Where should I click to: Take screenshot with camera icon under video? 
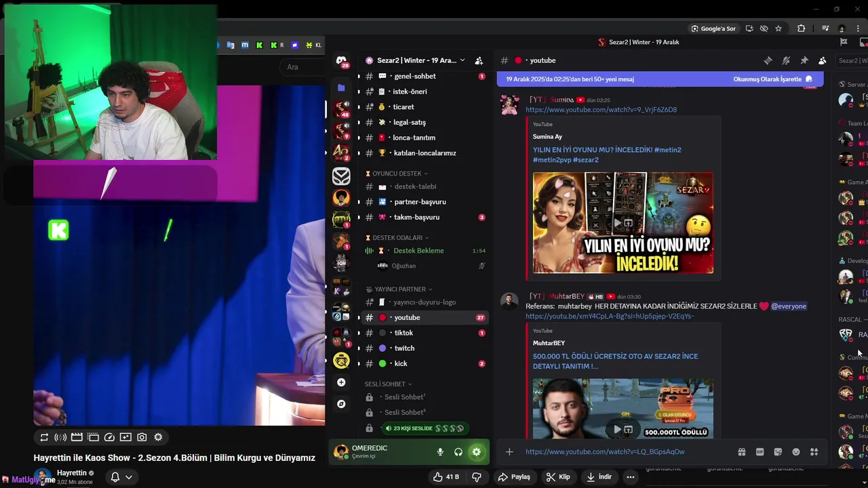pyautogui.click(x=142, y=437)
